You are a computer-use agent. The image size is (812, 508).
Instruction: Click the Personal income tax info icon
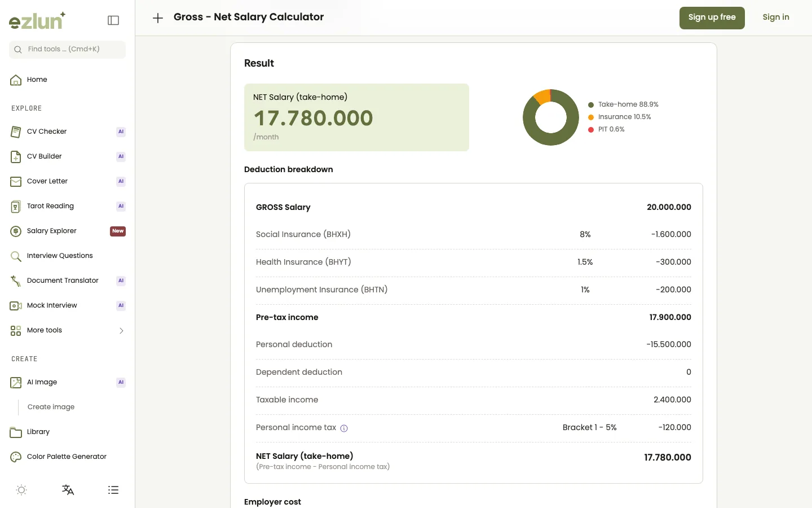tap(344, 428)
